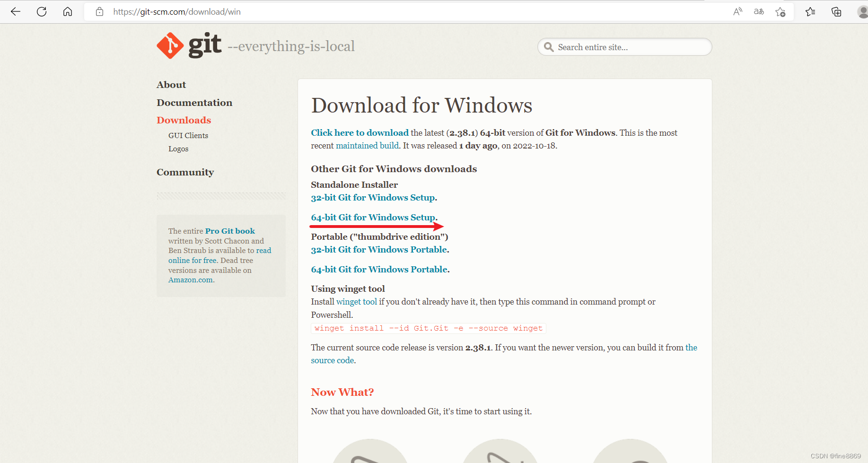Click the 'Download for Windows' heading
This screenshot has width=868, height=463.
click(421, 105)
